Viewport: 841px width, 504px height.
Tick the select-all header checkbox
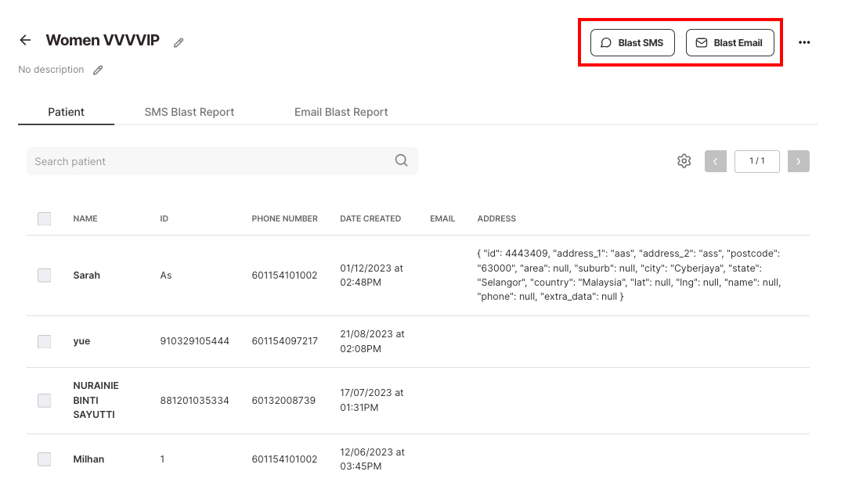tap(45, 219)
